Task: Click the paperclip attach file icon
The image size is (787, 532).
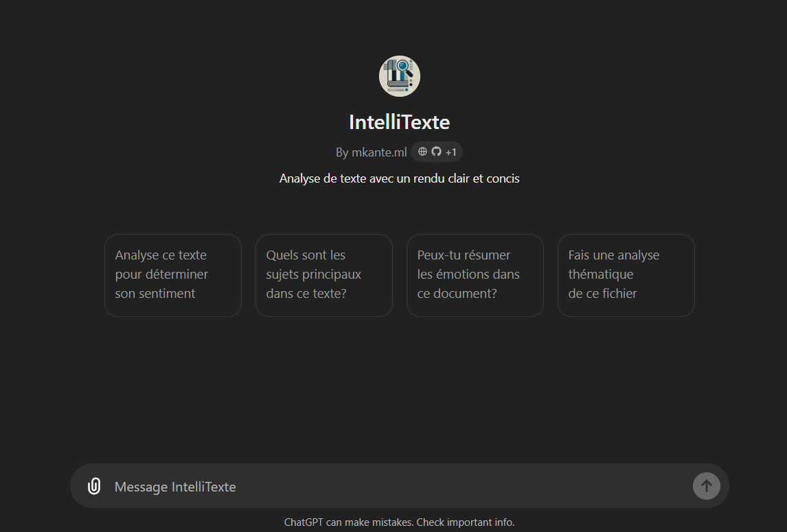Action: [x=94, y=486]
